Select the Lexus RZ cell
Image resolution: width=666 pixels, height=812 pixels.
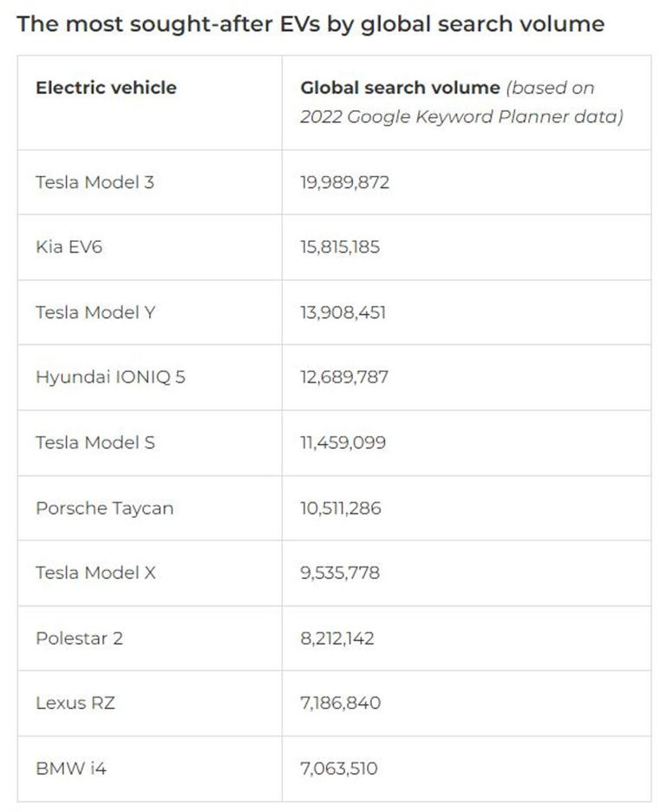pyautogui.click(x=75, y=703)
